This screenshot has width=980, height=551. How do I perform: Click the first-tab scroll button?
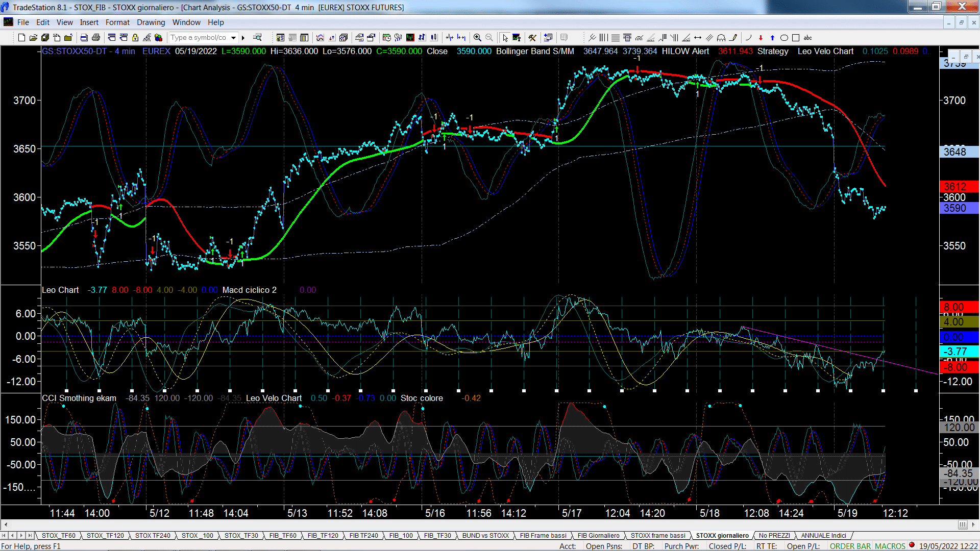(x=4, y=535)
